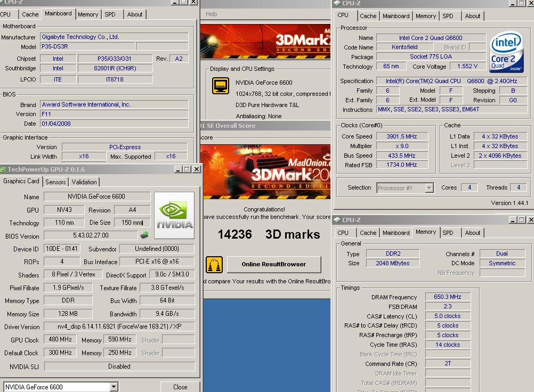Click the GPU-Z Name field NVIDIA GeForce 6600
The width and height of the screenshot is (534, 392).
pyautogui.click(x=97, y=197)
